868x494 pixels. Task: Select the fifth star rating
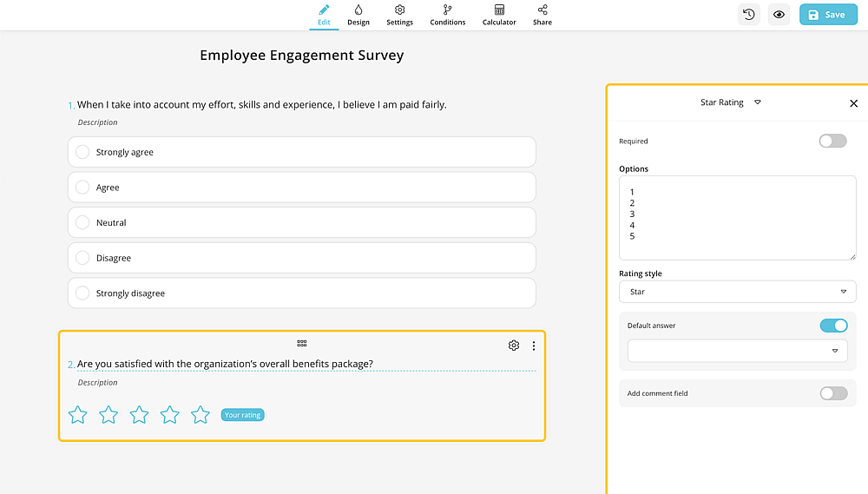click(x=201, y=414)
